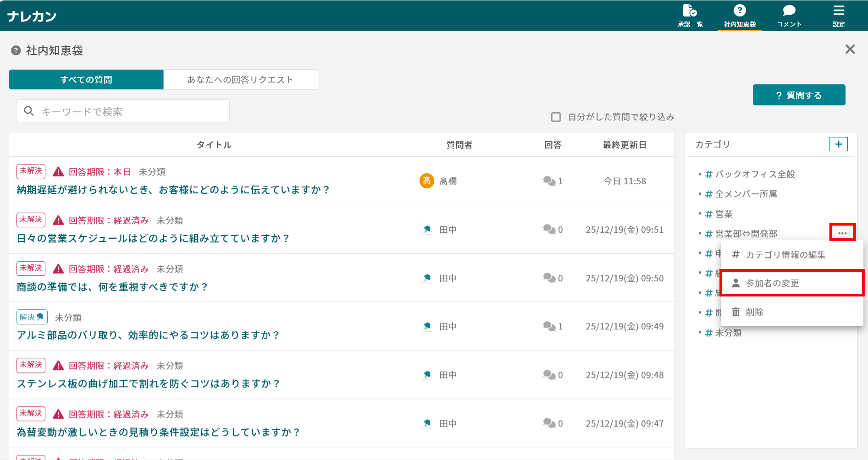
Task: Enable the 自分がした質問で絞り込み checkbox
Action: point(556,117)
